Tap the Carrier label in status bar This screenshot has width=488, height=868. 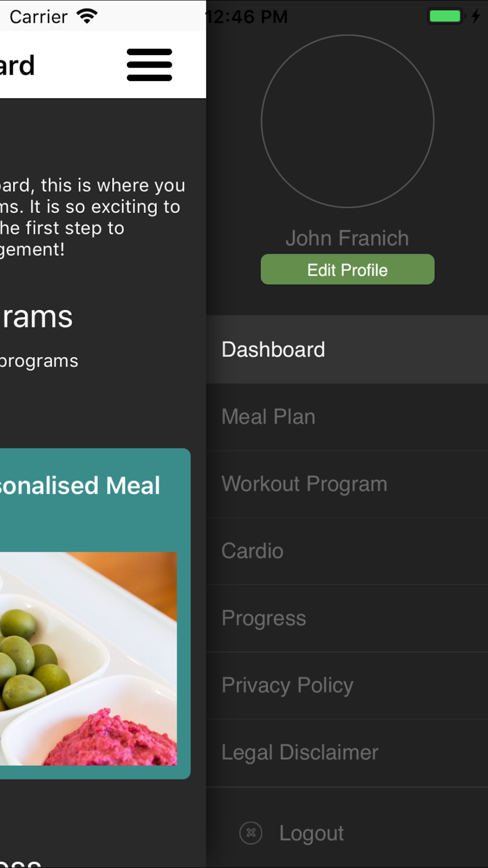[39, 17]
